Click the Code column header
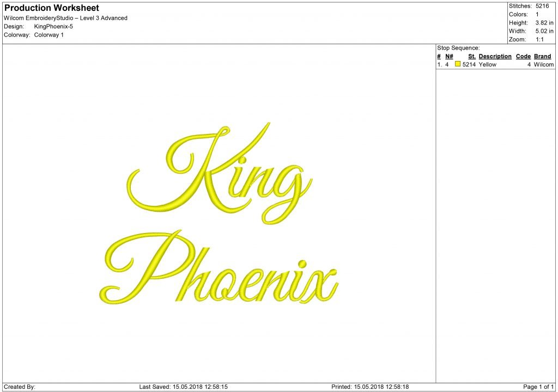This screenshot has width=558, height=392. [x=523, y=56]
